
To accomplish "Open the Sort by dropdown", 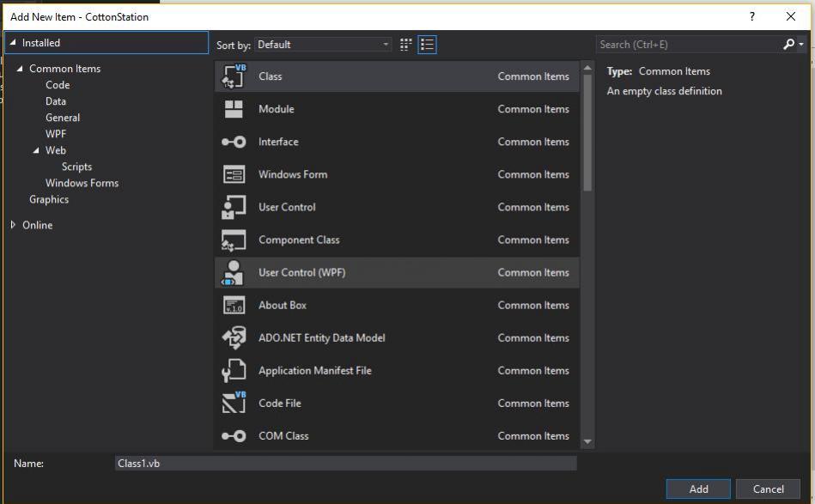I will click(x=323, y=45).
